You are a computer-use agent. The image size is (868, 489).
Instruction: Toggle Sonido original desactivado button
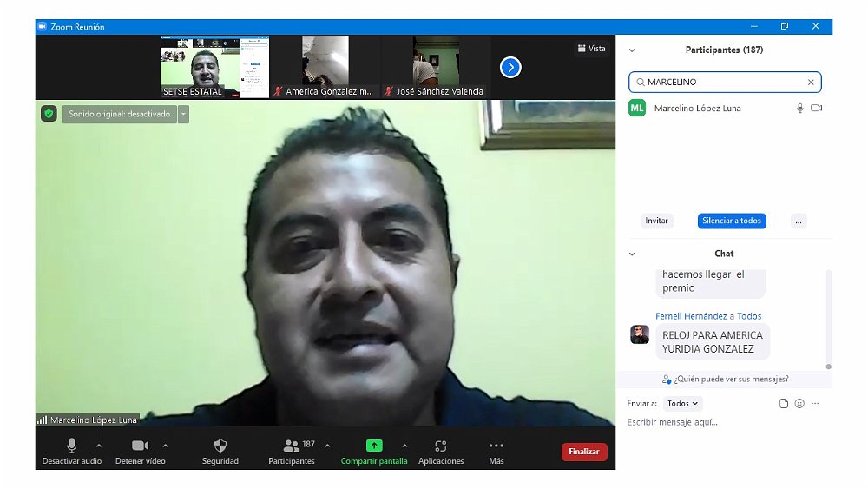tap(120, 114)
